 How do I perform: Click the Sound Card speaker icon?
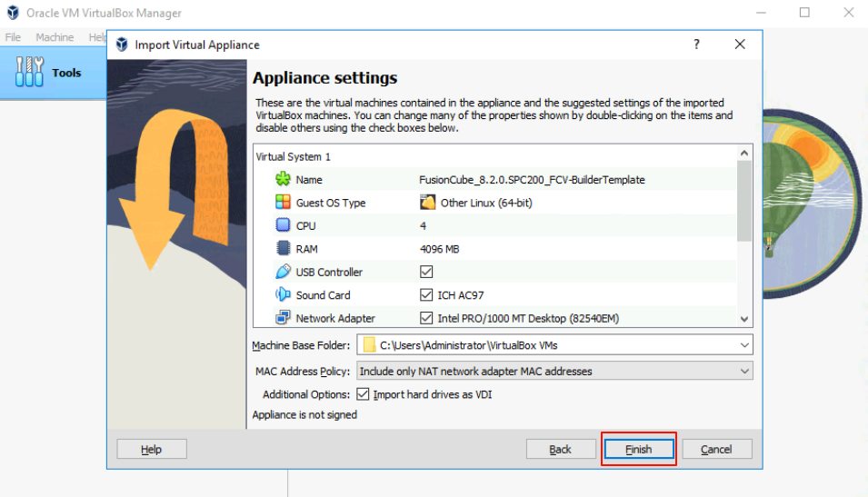[x=282, y=294]
